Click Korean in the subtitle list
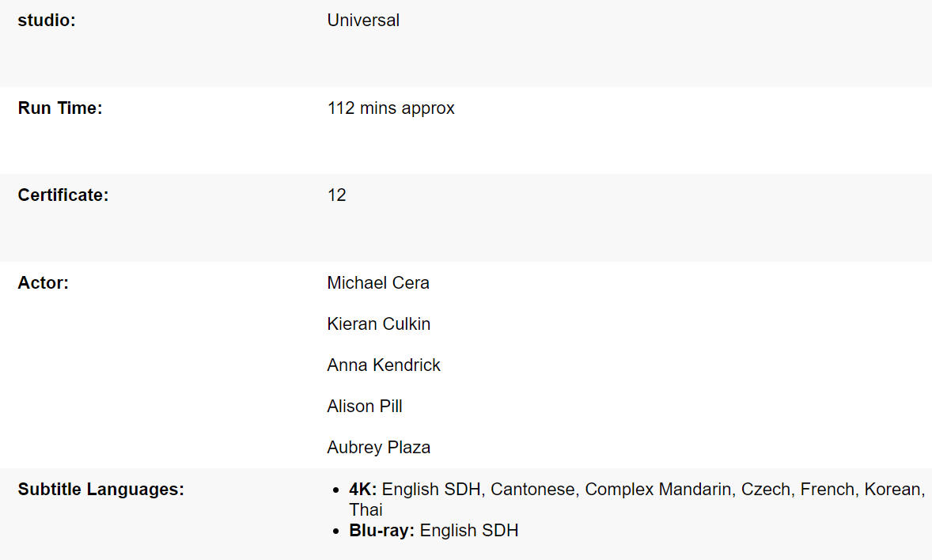This screenshot has height=560, width=932. tap(893, 490)
